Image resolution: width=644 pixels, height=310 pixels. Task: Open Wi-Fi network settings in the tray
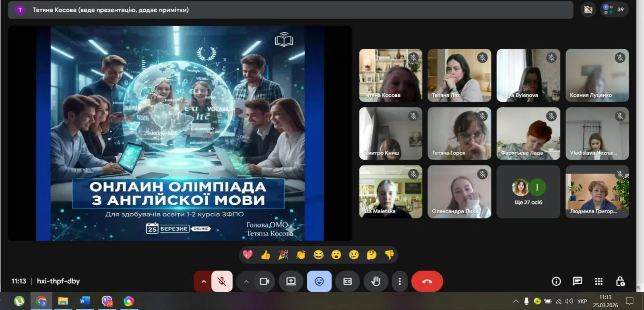point(559,301)
